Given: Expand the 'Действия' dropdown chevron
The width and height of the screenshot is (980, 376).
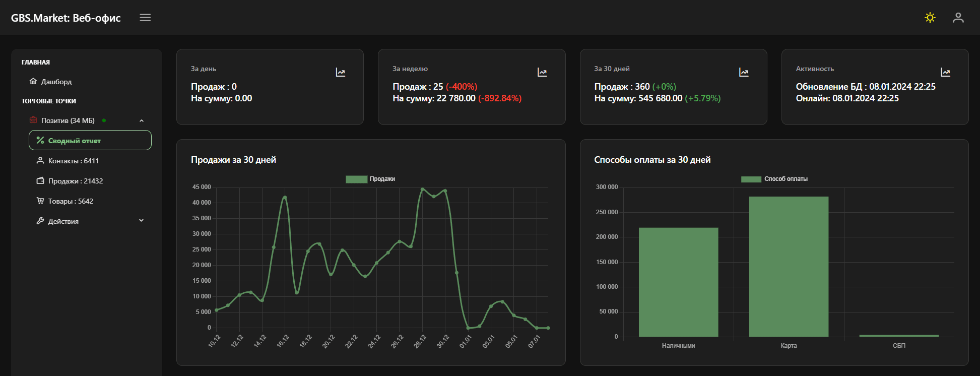Looking at the screenshot, I should [x=142, y=221].
